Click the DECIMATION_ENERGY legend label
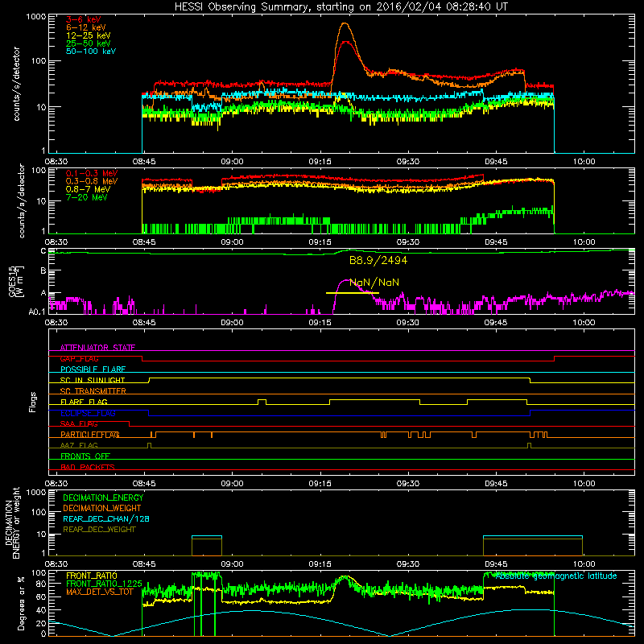The image size is (644, 644). point(103,497)
